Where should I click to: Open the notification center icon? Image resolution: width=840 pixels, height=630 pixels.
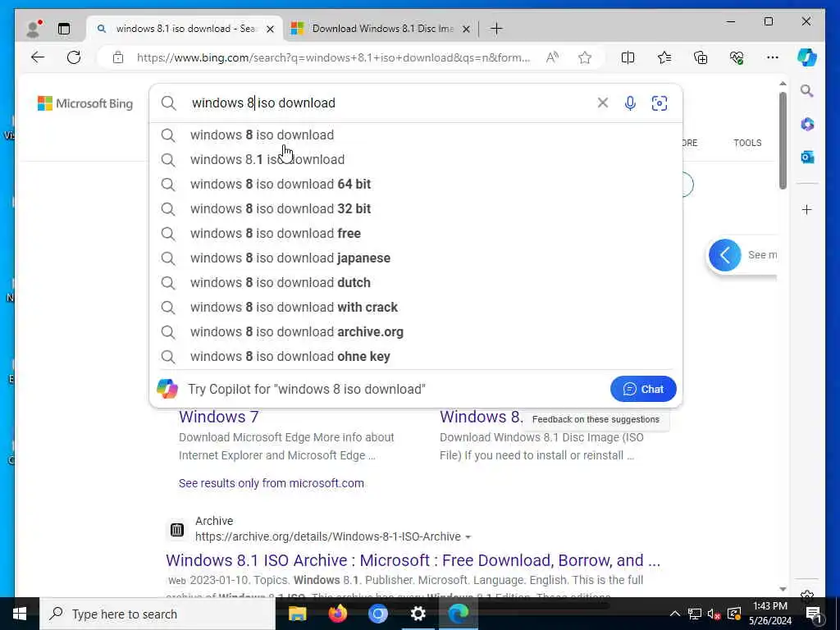[814, 614]
